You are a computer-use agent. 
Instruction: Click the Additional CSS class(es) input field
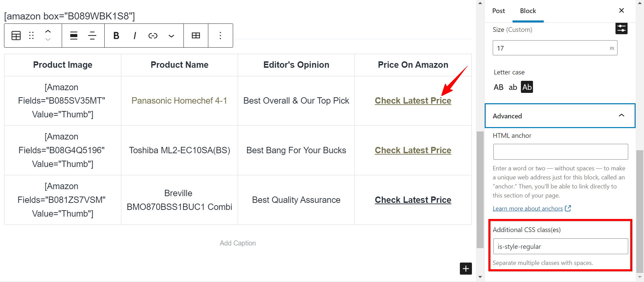click(560, 246)
